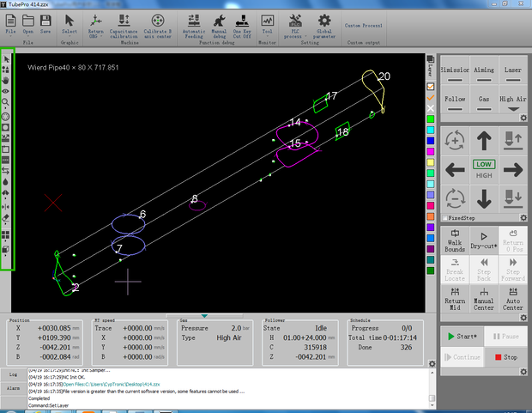
Task: Open Automatic Feeding function
Action: pos(194,26)
